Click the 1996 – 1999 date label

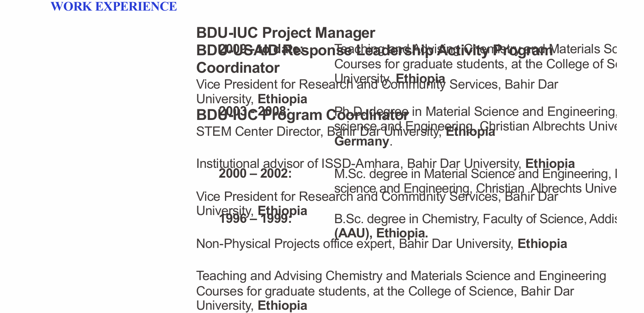[255, 219]
